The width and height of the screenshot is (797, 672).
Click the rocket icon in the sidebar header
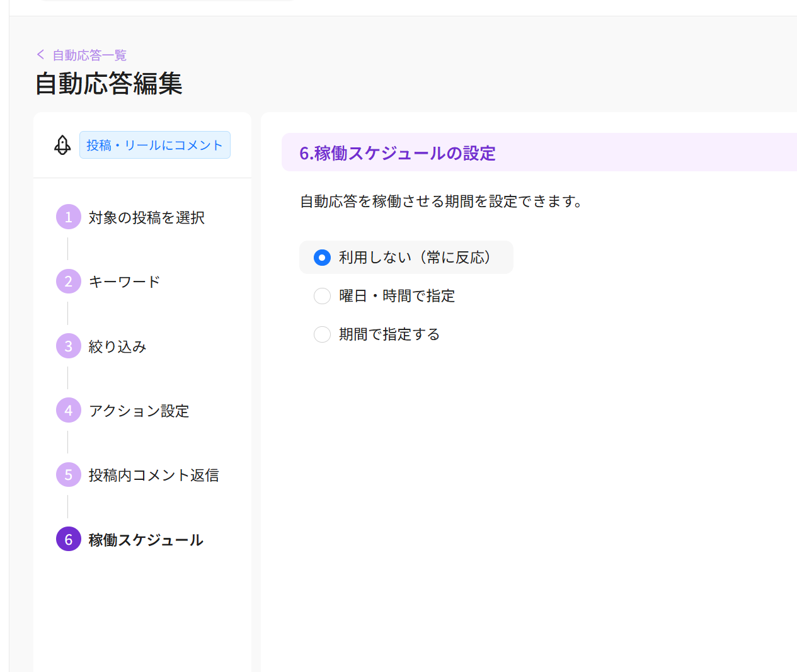point(62,145)
